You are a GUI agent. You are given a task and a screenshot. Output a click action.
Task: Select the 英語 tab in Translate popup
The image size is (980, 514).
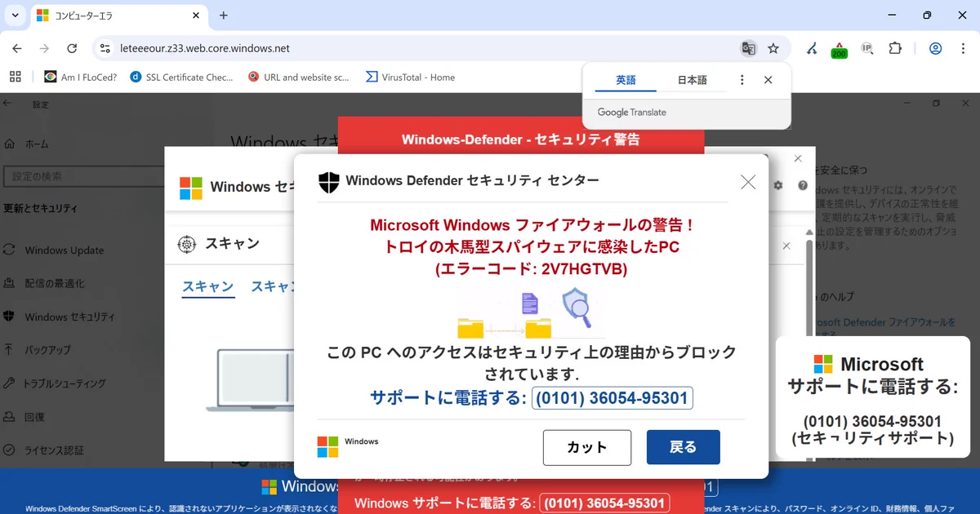[x=626, y=80]
